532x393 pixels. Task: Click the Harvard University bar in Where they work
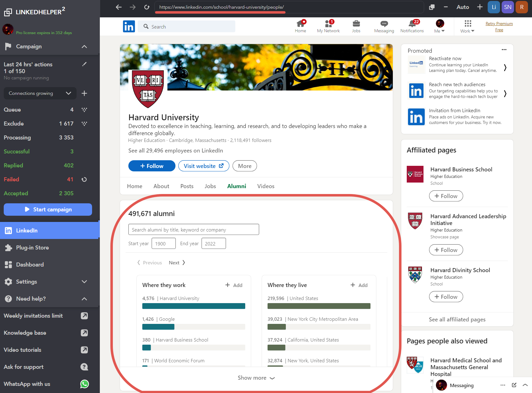click(x=193, y=306)
